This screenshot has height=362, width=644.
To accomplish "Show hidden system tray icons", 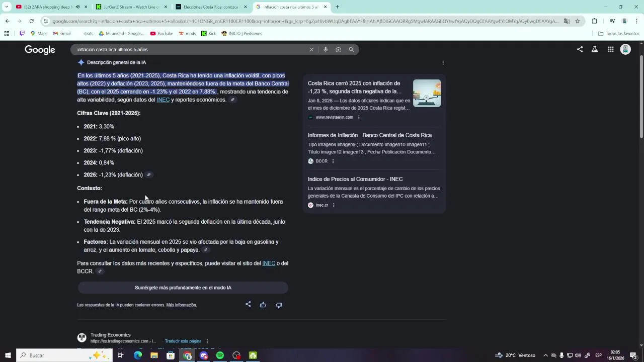I will click(x=545, y=355).
